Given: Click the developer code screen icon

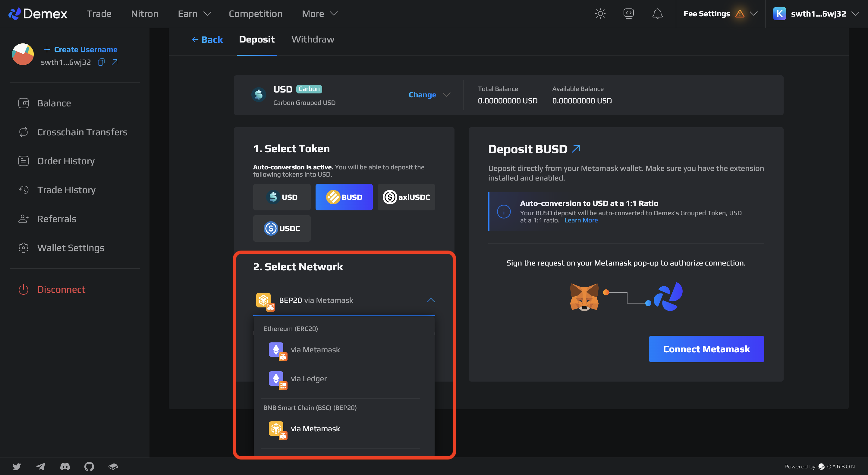Looking at the screenshot, I should pyautogui.click(x=628, y=14).
